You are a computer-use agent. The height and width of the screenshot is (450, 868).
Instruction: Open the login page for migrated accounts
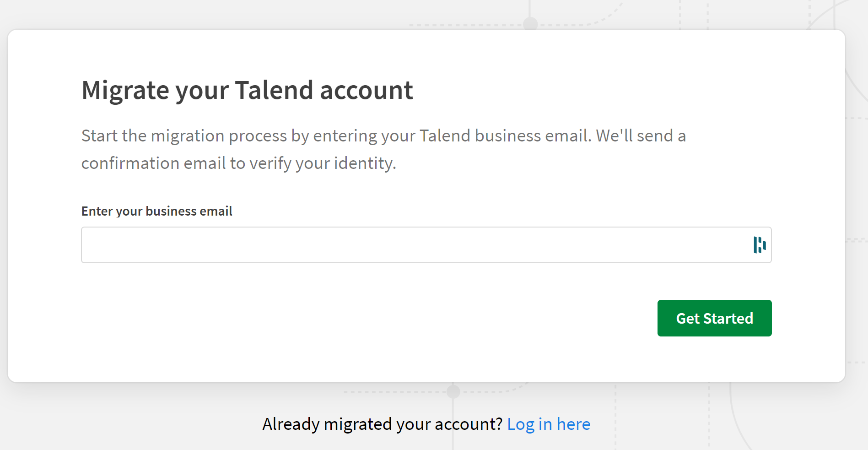click(x=548, y=424)
